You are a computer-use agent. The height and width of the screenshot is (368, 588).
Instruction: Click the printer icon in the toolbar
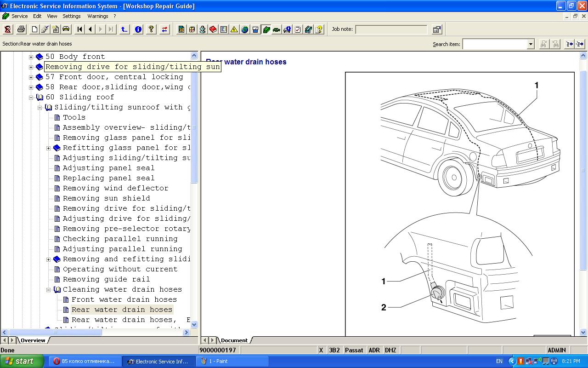pyautogui.click(x=21, y=29)
